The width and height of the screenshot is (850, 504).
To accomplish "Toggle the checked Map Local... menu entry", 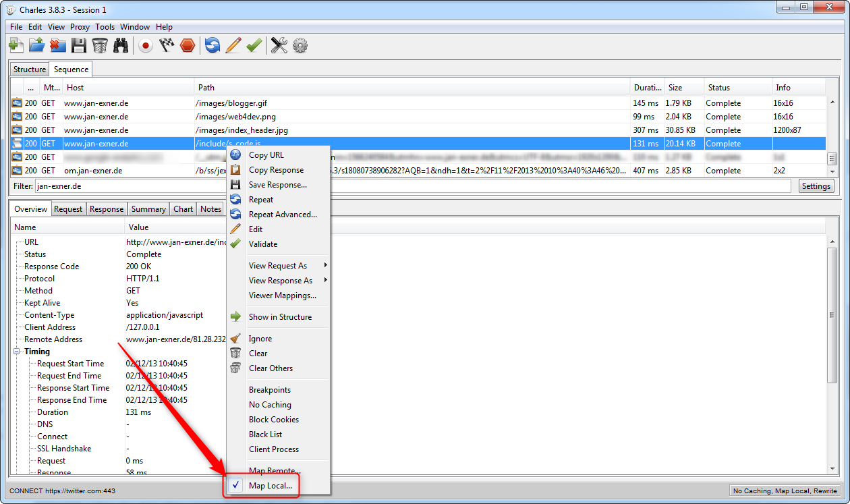I will pyautogui.click(x=270, y=486).
